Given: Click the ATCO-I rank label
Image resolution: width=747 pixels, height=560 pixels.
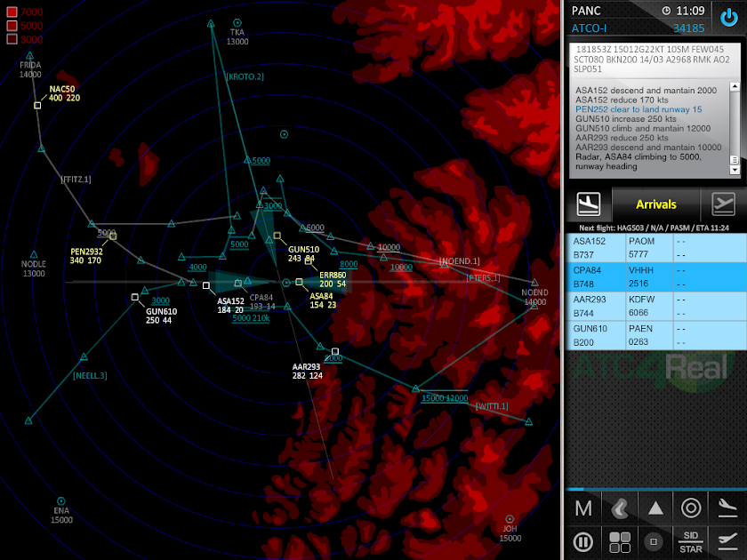Looking at the screenshot, I should pos(589,28).
